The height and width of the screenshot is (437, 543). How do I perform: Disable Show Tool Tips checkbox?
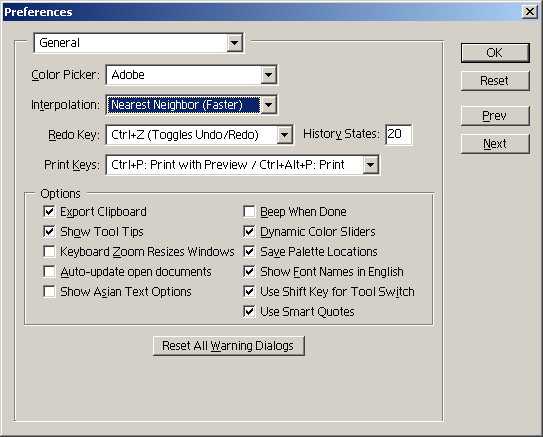[49, 231]
